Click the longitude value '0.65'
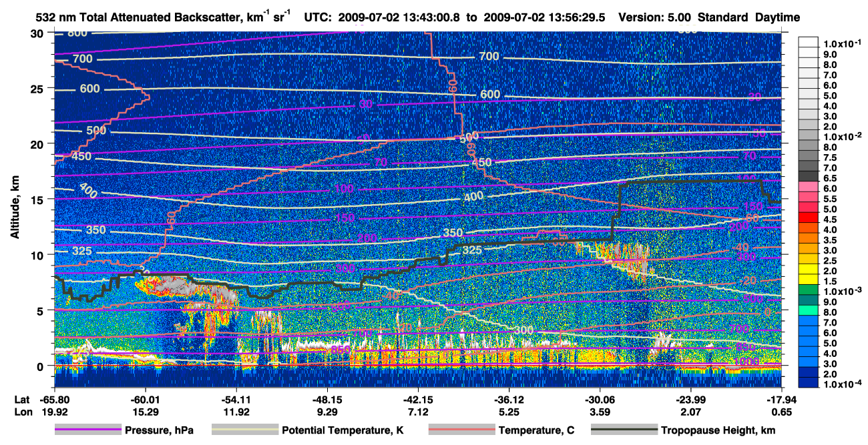The width and height of the screenshot is (868, 445). [781, 412]
